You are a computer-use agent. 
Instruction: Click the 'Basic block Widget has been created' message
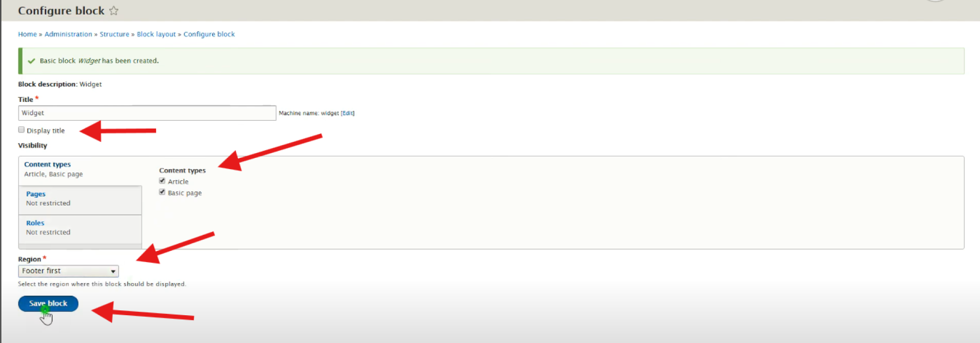pos(99,61)
